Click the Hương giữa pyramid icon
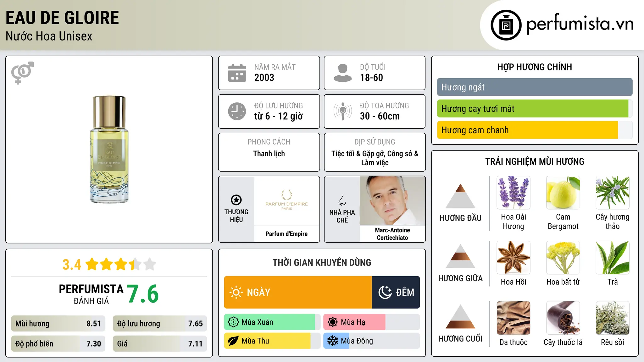Viewport: 644px width, 362px height. point(460,256)
